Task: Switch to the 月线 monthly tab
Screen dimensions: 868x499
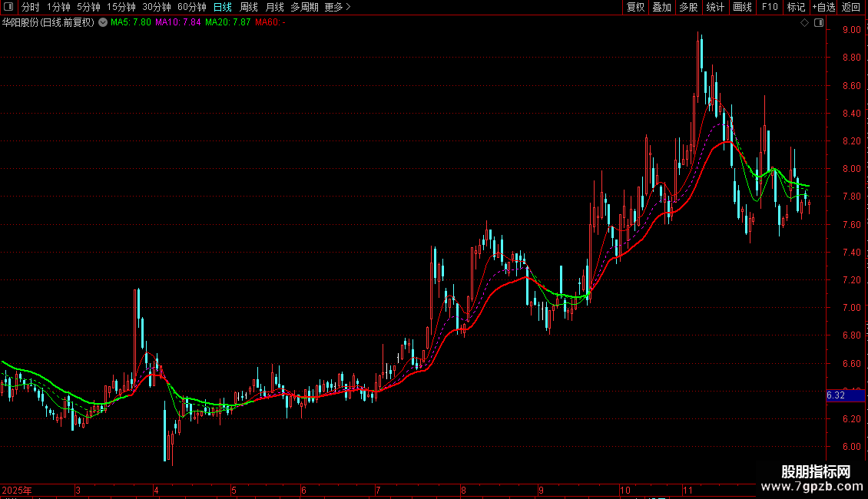Action: (274, 7)
